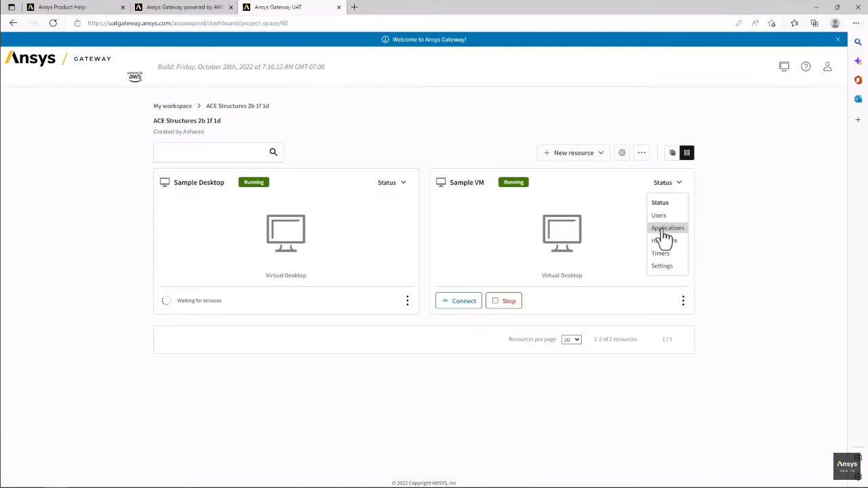Open the My workspace breadcrumb link
This screenshot has width=868, height=488.
point(172,106)
